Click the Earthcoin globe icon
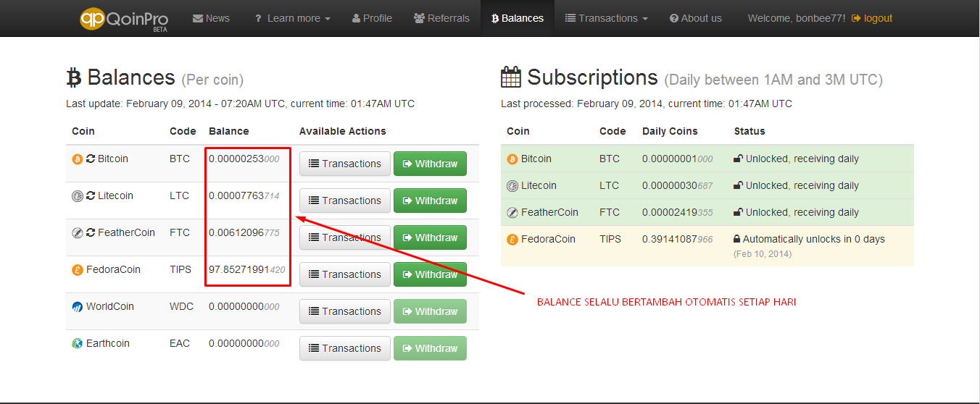Screen dimensions: 980x404 78,343
